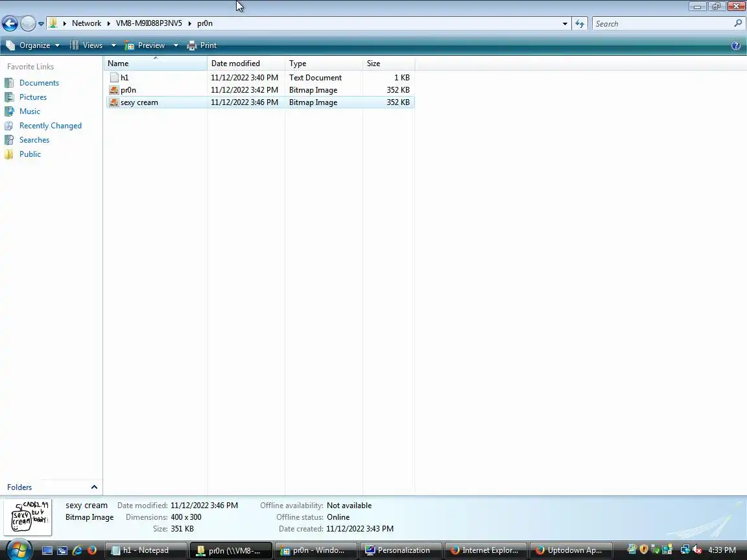Click the network tray icon
Screen dimensions: 747x560
coord(685,550)
